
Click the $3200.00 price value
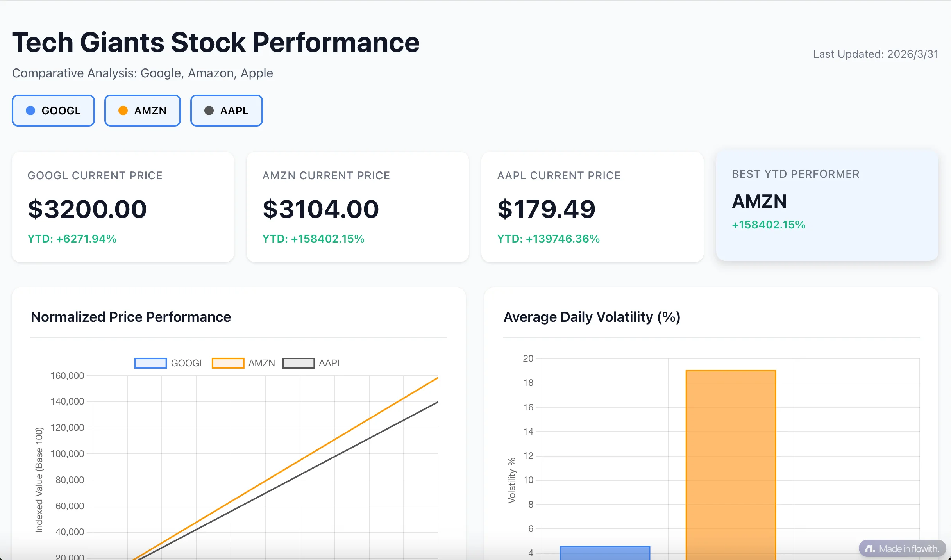(88, 209)
